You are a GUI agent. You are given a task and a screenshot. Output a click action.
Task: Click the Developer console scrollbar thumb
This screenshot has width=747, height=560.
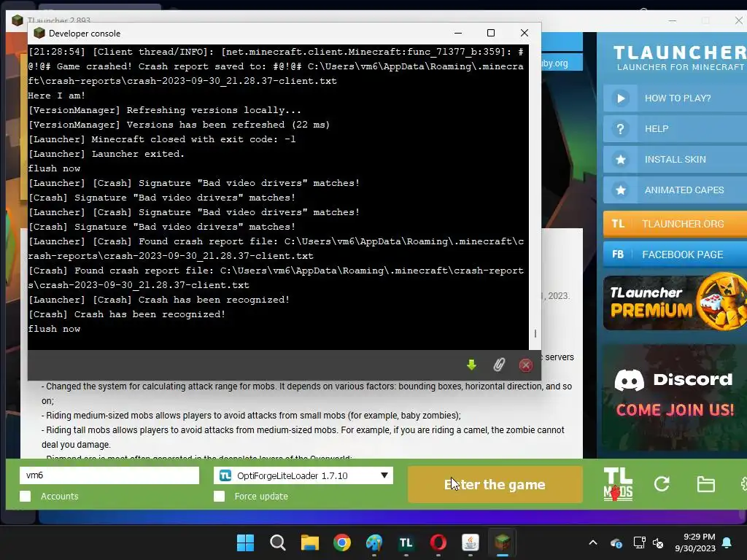point(535,333)
